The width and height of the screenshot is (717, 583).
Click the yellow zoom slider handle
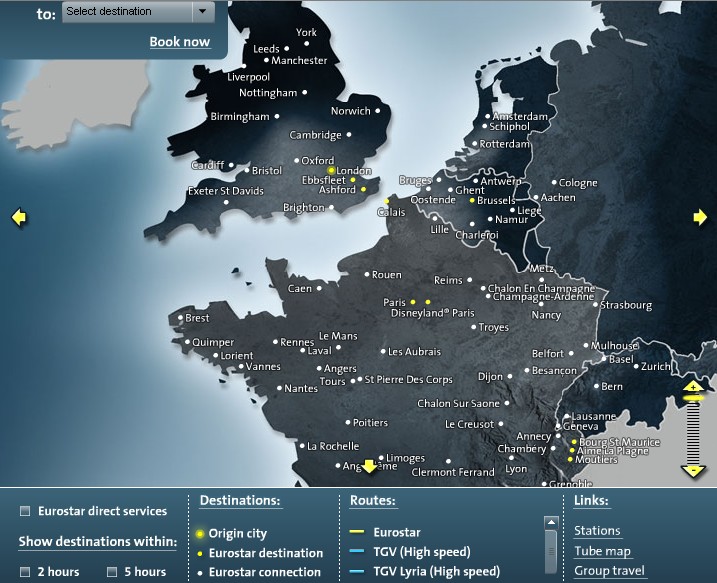tap(692, 398)
